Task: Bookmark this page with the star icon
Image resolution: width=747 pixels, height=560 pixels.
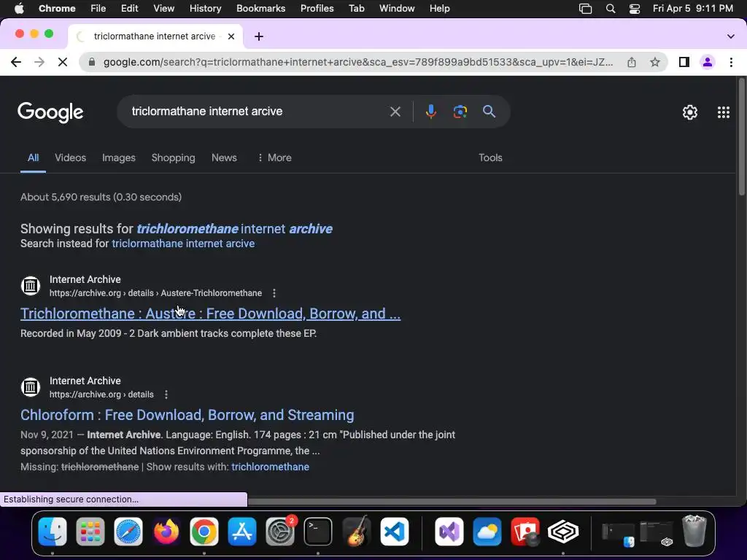Action: [x=655, y=62]
